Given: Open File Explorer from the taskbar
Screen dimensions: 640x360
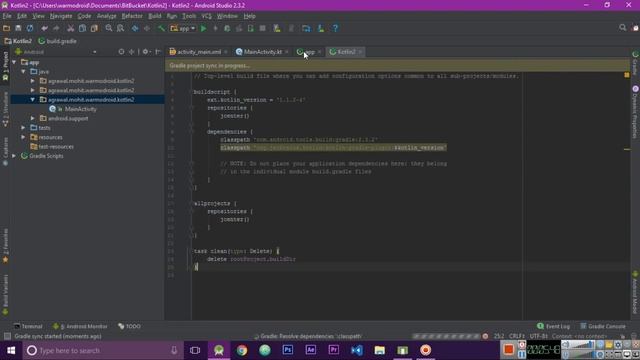Looking at the screenshot, I should pyautogui.click(x=380, y=350).
